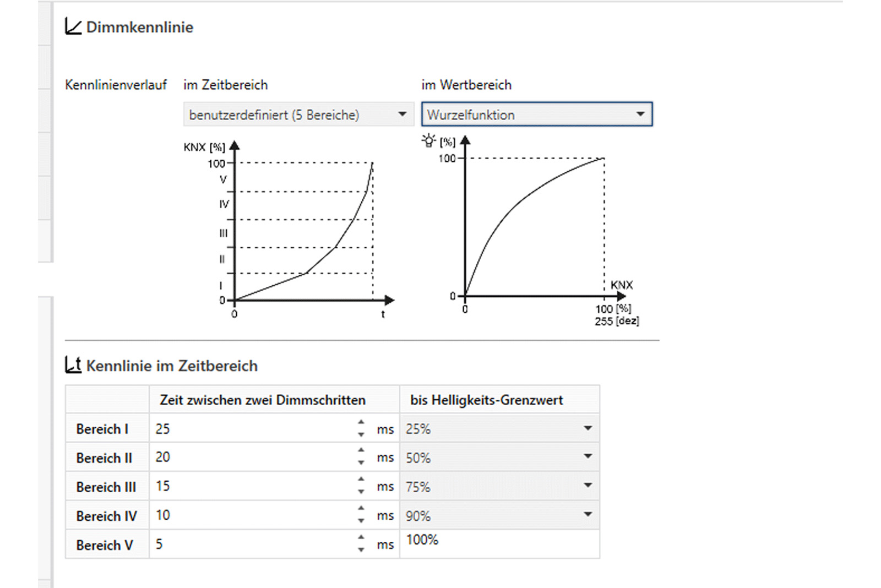This screenshot has width=881, height=588.
Task: Decrease Bereich III time with down arrow
Action: [361, 492]
